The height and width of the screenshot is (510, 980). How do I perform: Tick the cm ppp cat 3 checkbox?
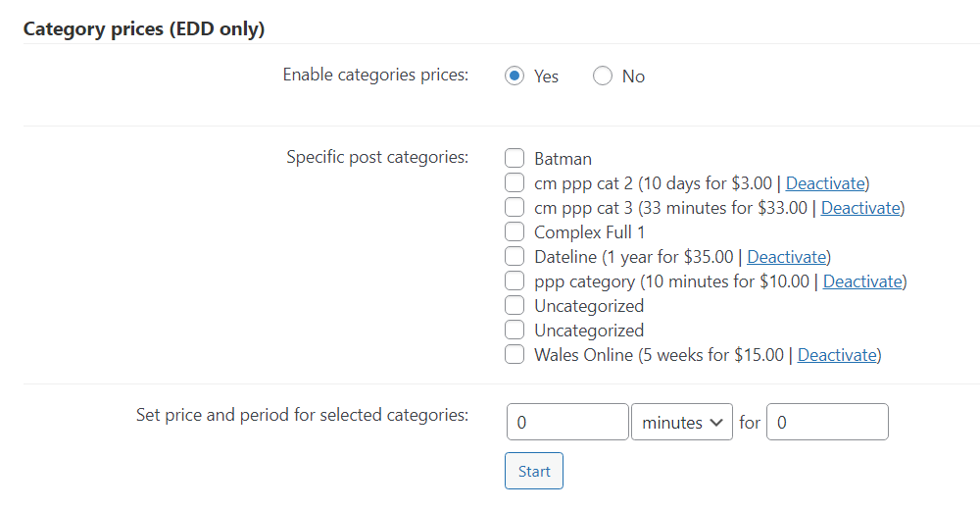pyautogui.click(x=514, y=207)
